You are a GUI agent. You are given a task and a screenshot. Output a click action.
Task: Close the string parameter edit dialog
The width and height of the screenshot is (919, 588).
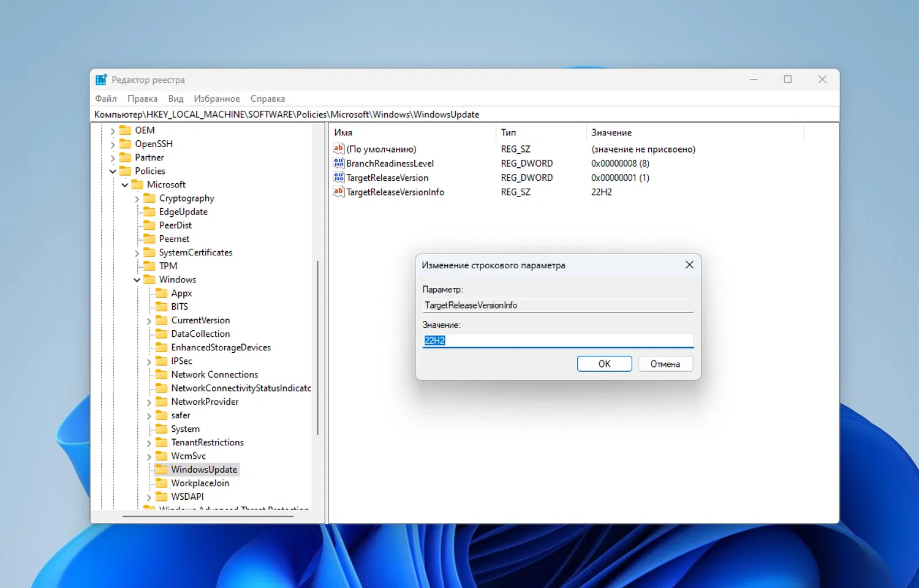tap(689, 265)
